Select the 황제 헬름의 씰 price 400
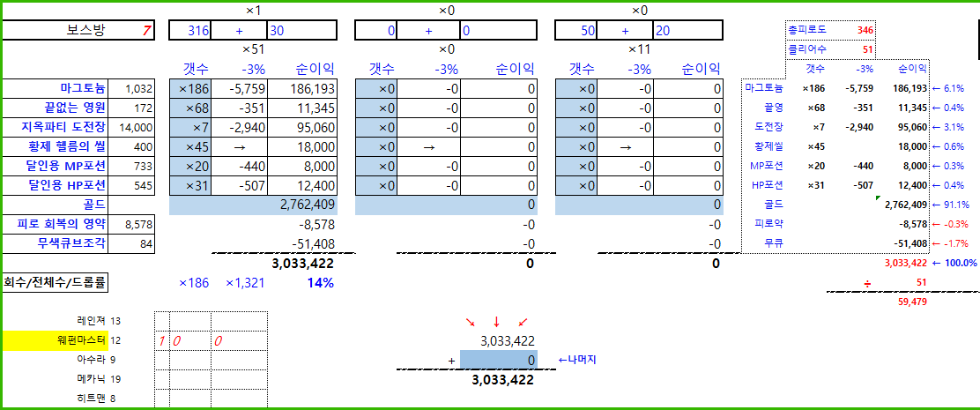This screenshot has height=410, width=980. [x=139, y=146]
